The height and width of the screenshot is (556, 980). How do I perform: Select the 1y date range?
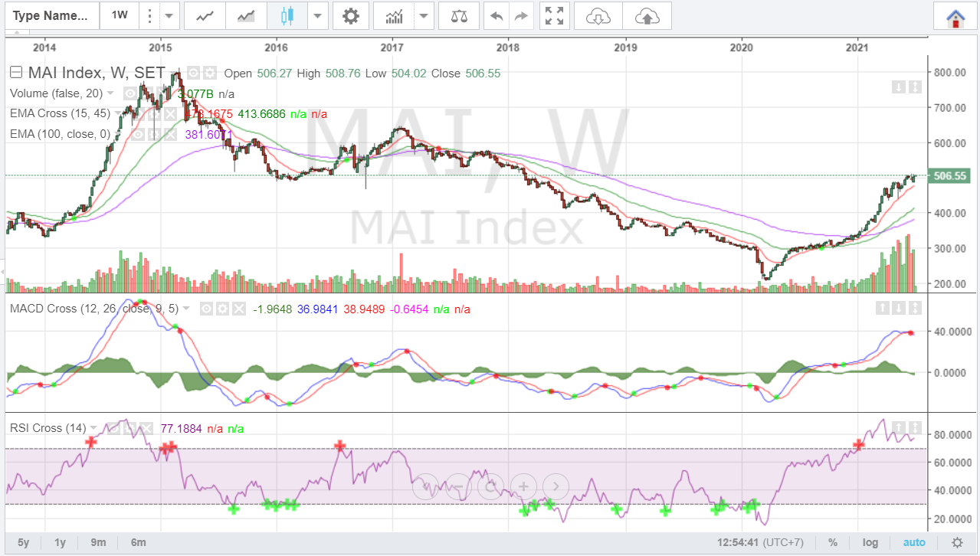pyautogui.click(x=61, y=542)
